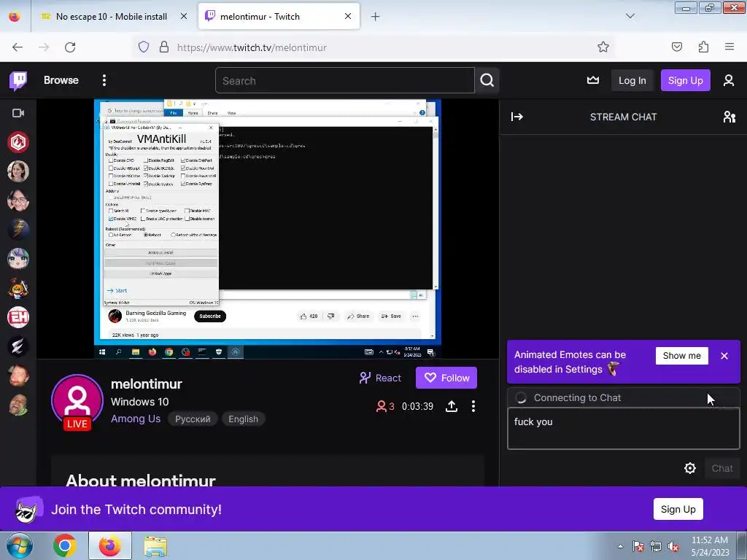Close the No escape 10 tab
Screen dimensions: 747x560
click(x=183, y=16)
